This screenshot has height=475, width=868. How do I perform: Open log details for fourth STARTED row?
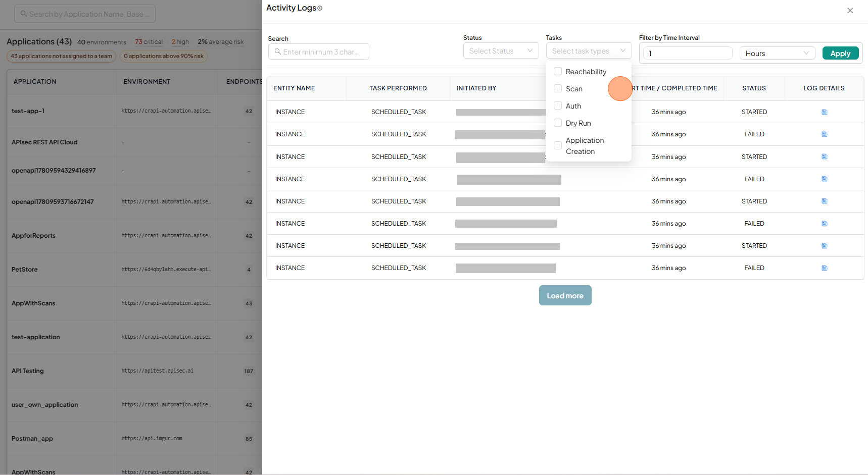click(824, 246)
